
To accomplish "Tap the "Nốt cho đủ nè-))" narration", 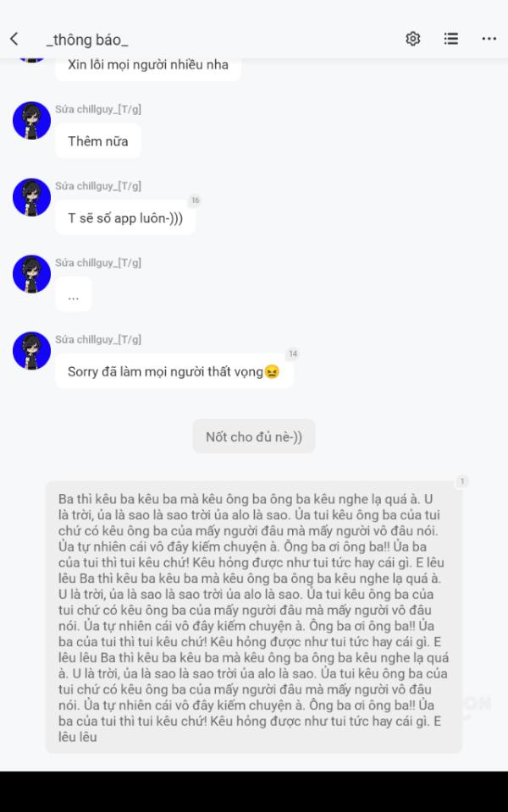I will click(x=254, y=436).
